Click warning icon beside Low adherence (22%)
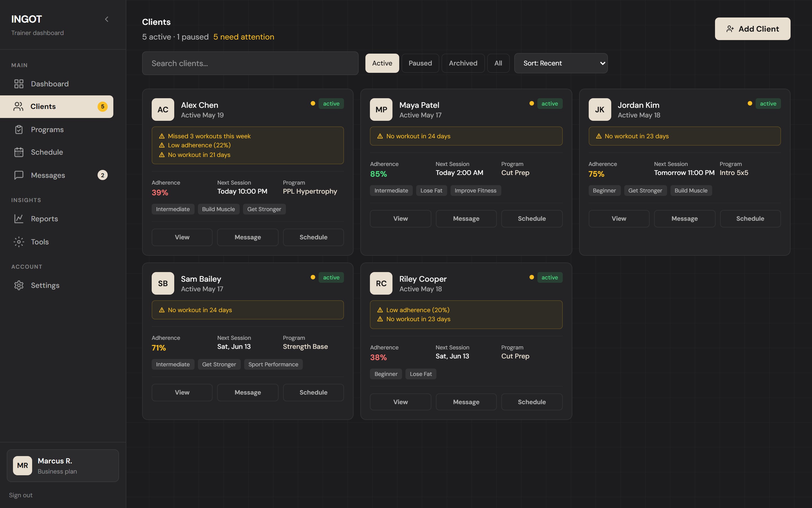This screenshot has height=508, width=812. click(162, 145)
